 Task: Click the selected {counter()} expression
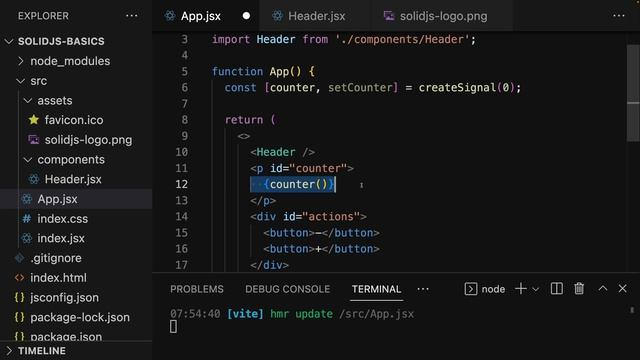point(299,184)
